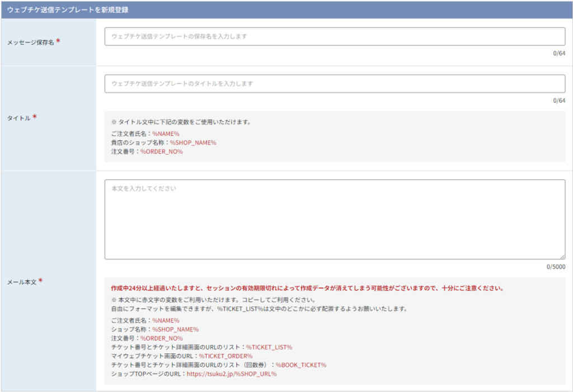Click the メール本文 text area resize handle
The image size is (573, 392).
562,257
